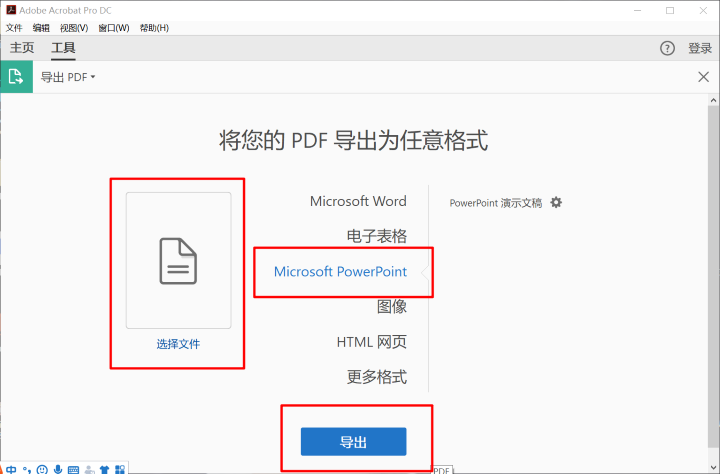Toggle IME punctuation mode icon

coord(27,470)
